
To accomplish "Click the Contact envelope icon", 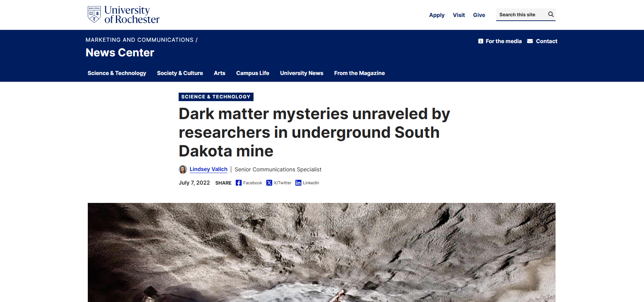I will point(530,41).
